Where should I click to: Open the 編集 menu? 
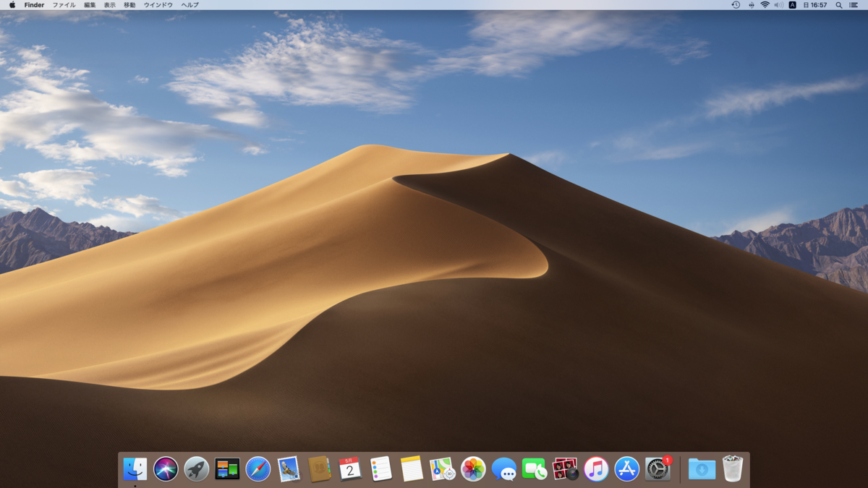(x=90, y=5)
